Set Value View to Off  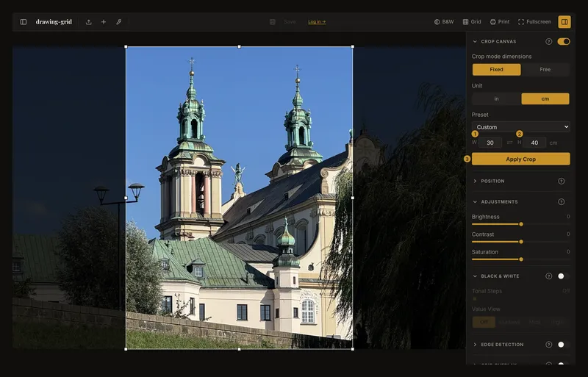coord(484,322)
